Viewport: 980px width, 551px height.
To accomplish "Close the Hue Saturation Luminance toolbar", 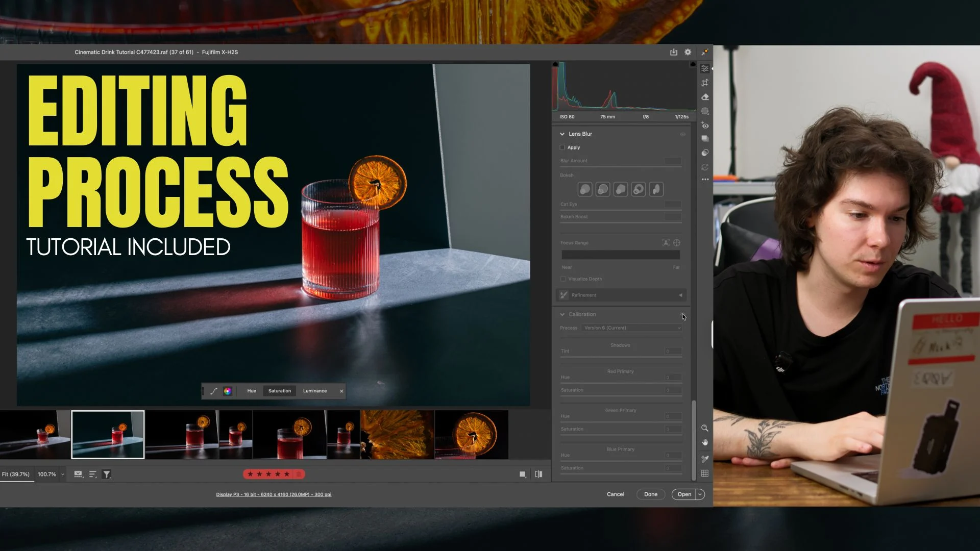I will pos(341,391).
